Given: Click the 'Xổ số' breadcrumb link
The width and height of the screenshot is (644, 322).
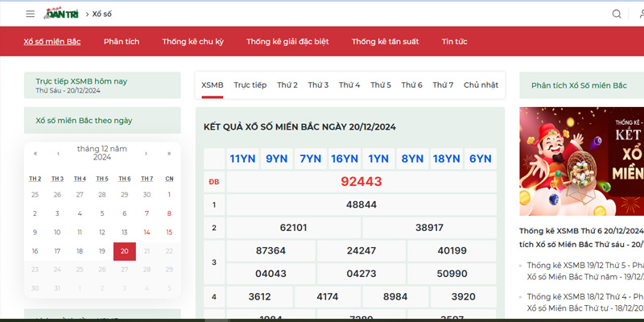Looking at the screenshot, I should (102, 14).
